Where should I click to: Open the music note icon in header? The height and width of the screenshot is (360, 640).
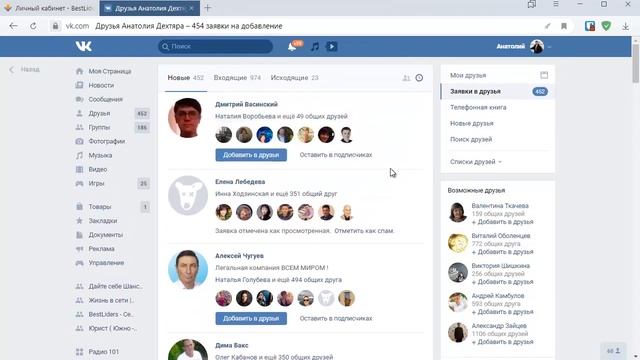314,47
